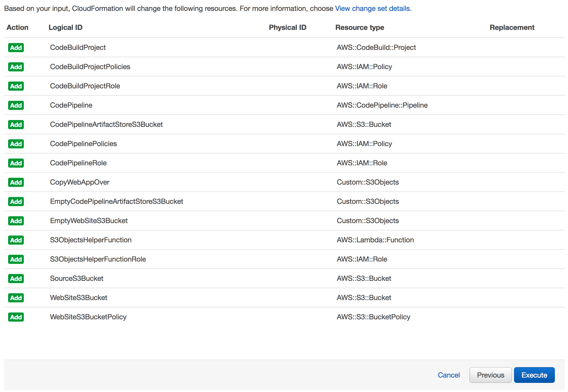This screenshot has height=392, width=568.
Task: Click the Add badge for CopyWebAppOver
Action: (x=16, y=182)
